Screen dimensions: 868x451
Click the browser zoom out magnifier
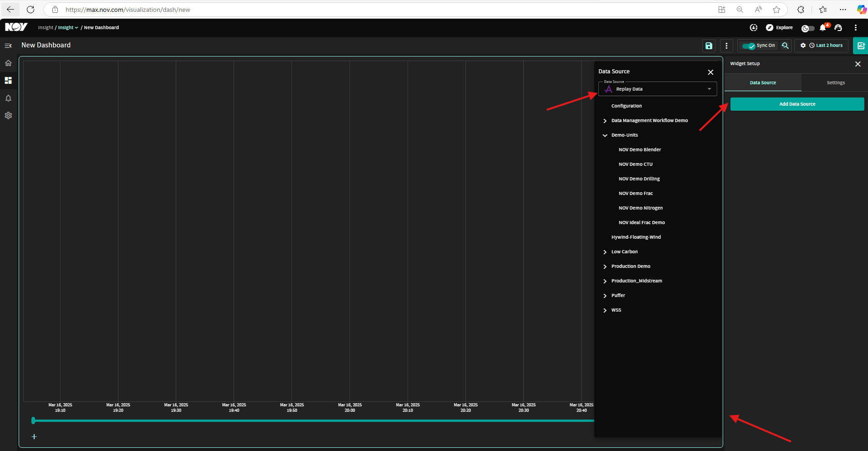740,10
